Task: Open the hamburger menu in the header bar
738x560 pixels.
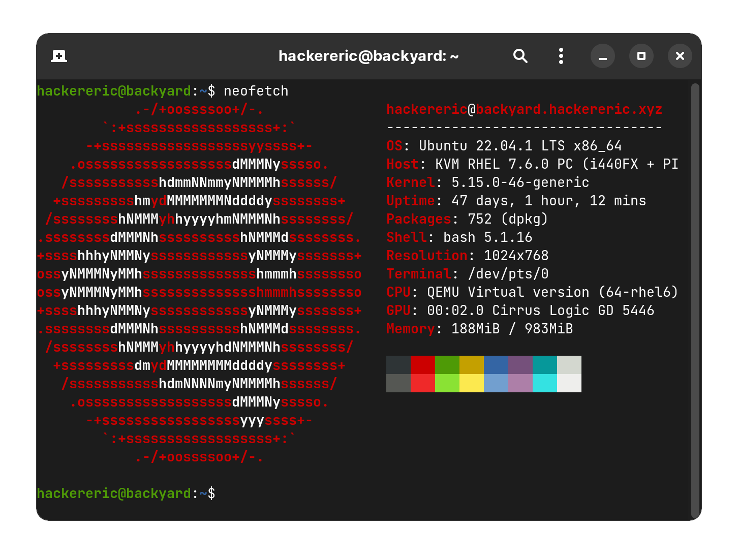Action: click(561, 56)
